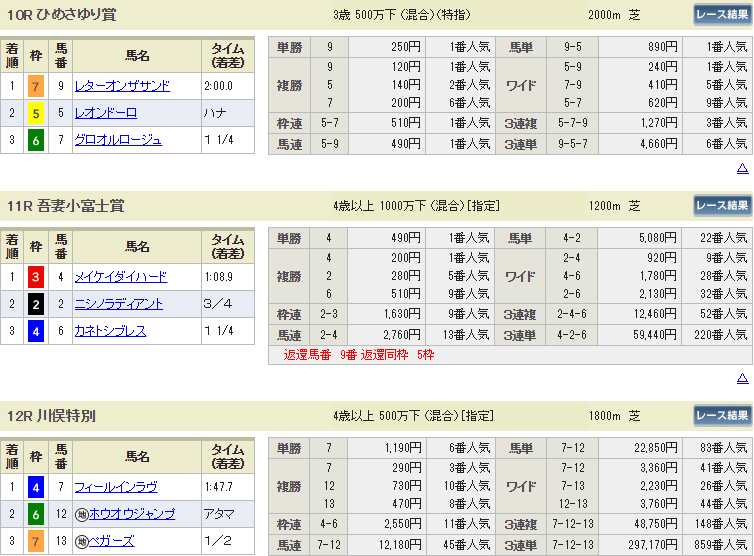This screenshot has width=754, height=556.
Task: Click red frame 3 badge in 11R
Action: (x=36, y=277)
